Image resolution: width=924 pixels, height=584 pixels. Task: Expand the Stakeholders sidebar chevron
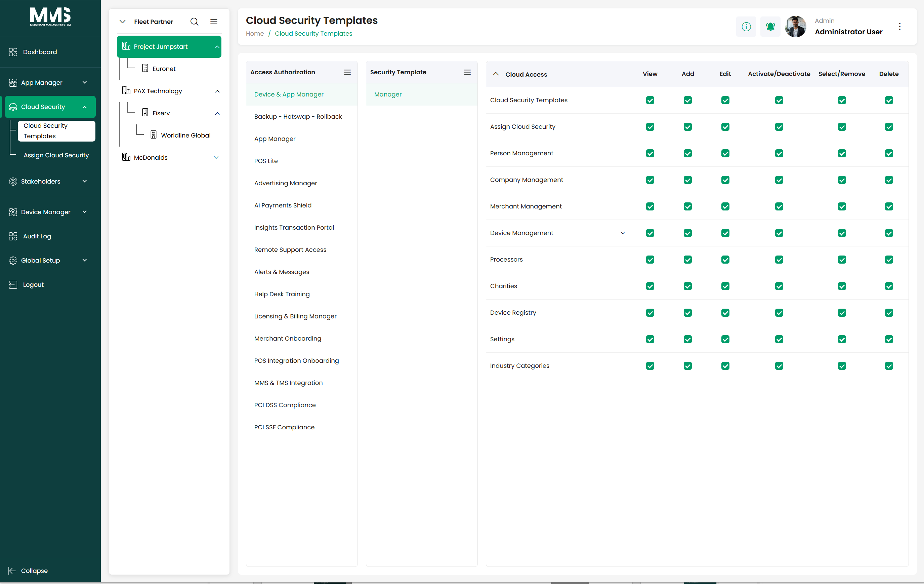[84, 181]
